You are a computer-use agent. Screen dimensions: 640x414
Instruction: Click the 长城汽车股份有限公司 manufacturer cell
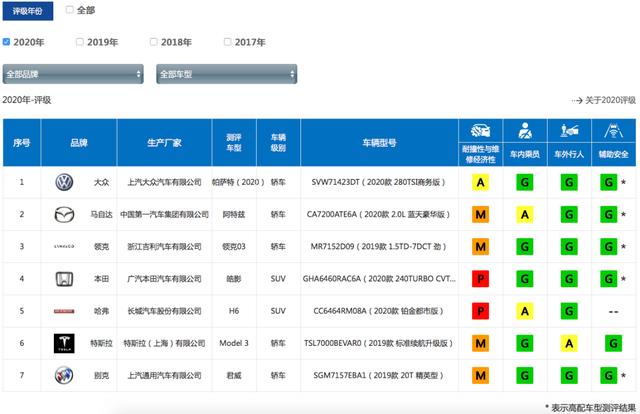tap(164, 311)
